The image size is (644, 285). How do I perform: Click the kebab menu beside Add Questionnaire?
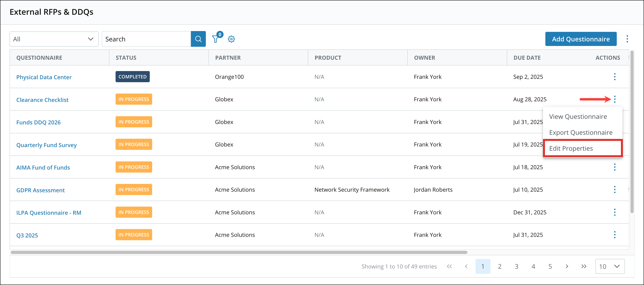click(x=627, y=39)
